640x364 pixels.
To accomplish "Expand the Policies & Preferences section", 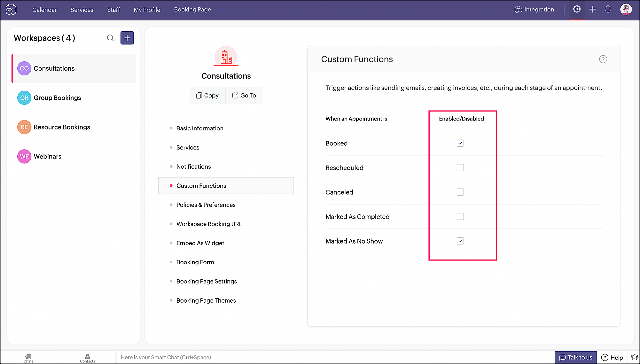I will (x=206, y=205).
